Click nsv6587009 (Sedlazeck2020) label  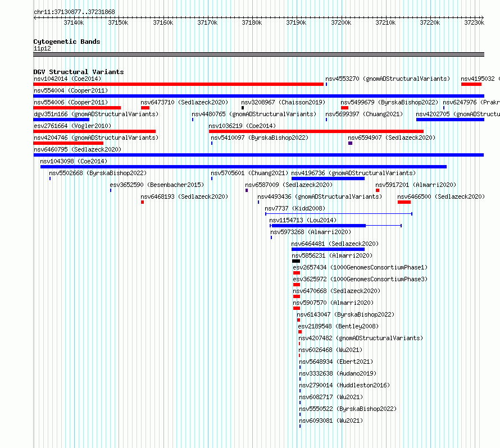[289, 185]
